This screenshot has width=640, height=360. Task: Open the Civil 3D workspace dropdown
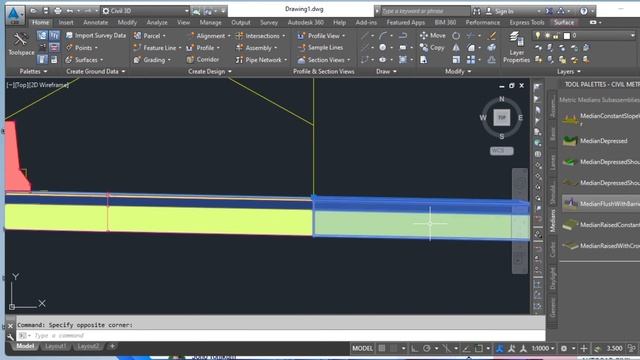[145, 11]
